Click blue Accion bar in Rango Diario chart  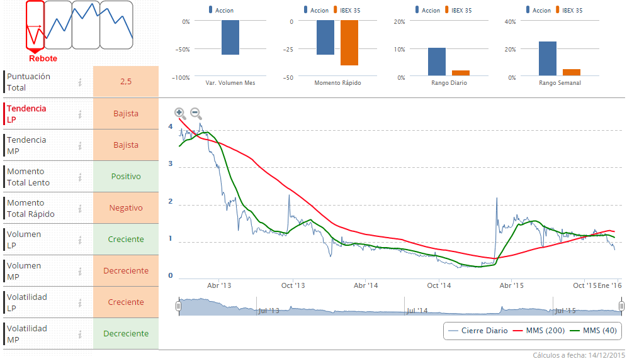437,62
